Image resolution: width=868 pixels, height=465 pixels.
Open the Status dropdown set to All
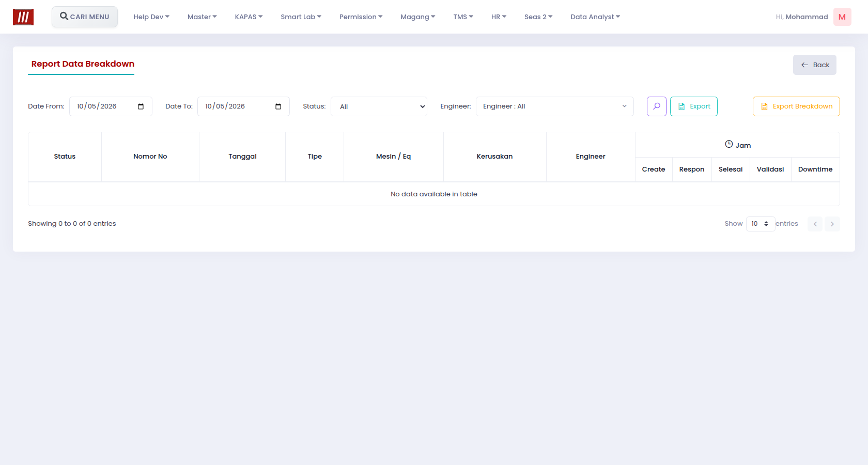tap(379, 106)
